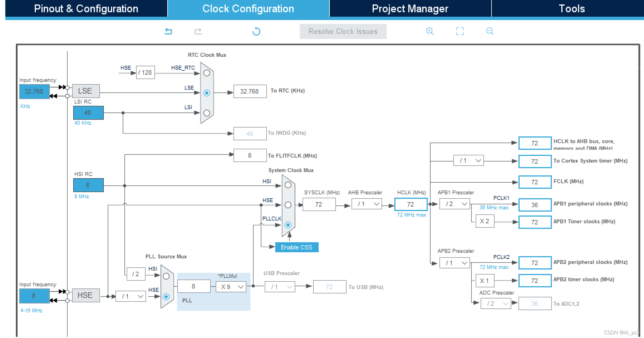
Task: Open the Project Manager tab
Action: [x=410, y=9]
